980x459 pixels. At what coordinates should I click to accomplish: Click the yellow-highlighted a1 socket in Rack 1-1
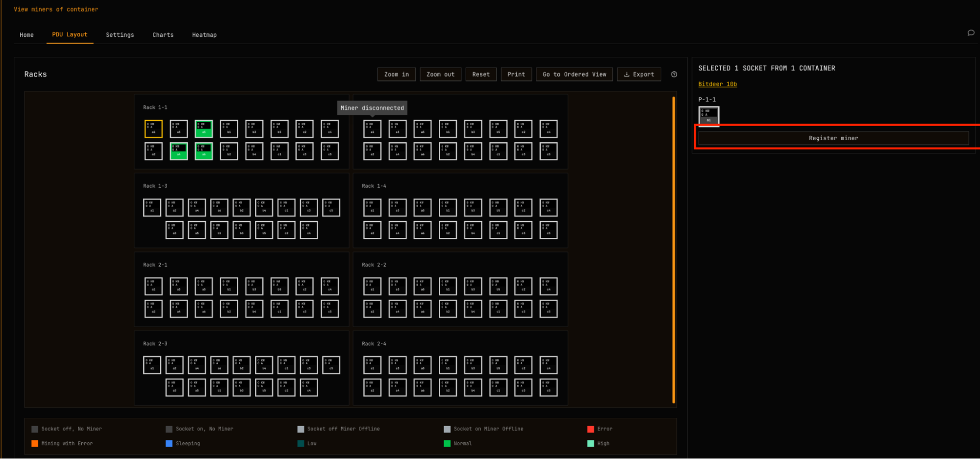pyautogui.click(x=153, y=129)
